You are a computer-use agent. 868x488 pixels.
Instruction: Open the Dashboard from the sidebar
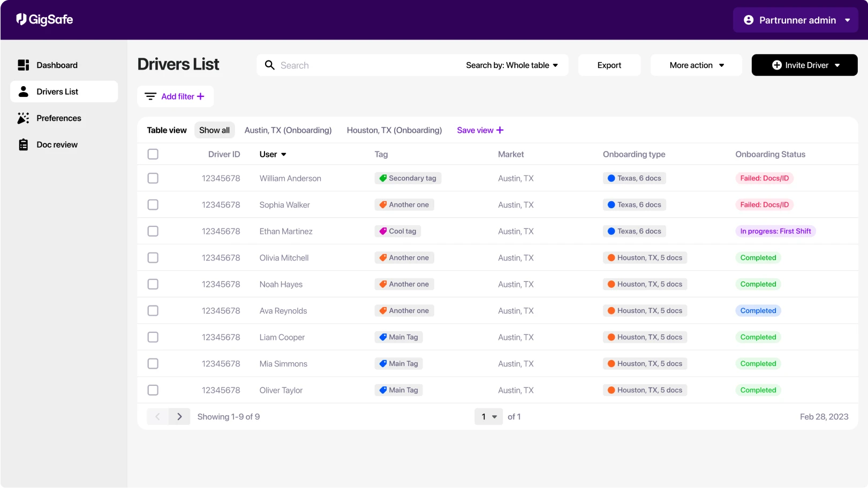[x=56, y=65]
